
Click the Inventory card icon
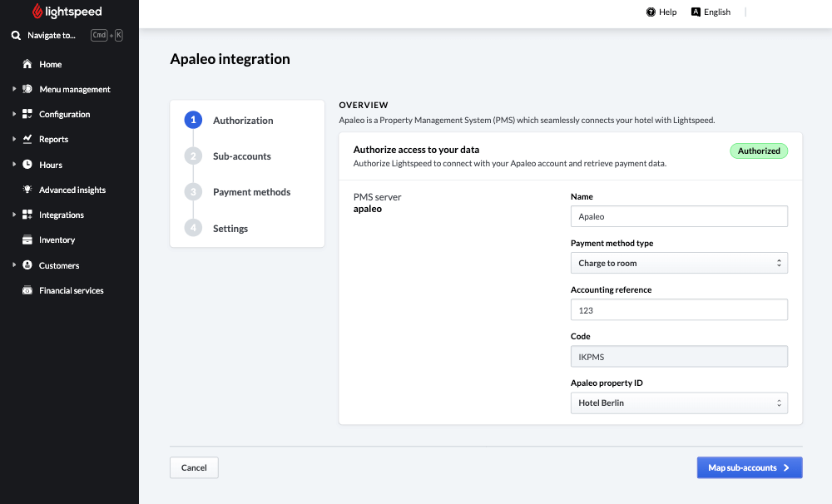pos(27,240)
